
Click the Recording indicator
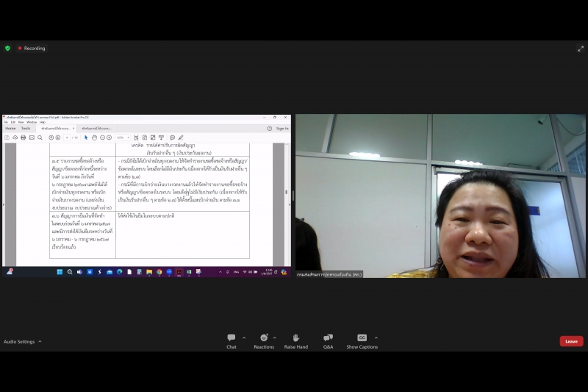32,49
